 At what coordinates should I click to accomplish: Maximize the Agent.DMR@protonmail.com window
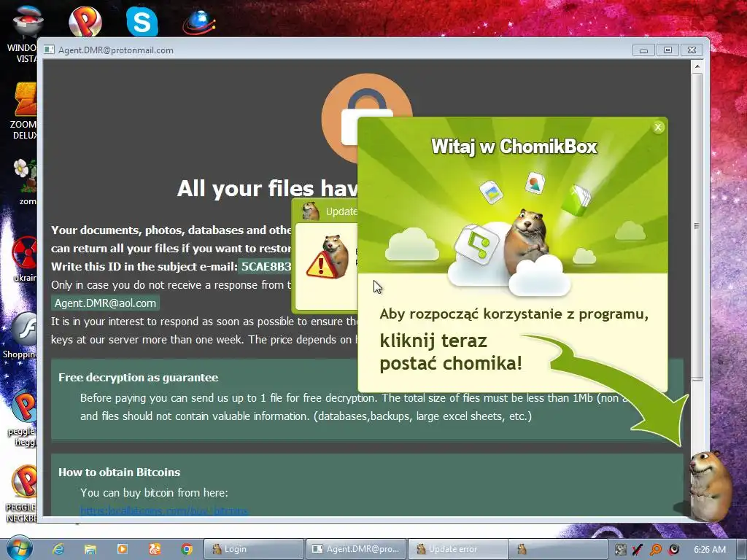click(x=667, y=50)
